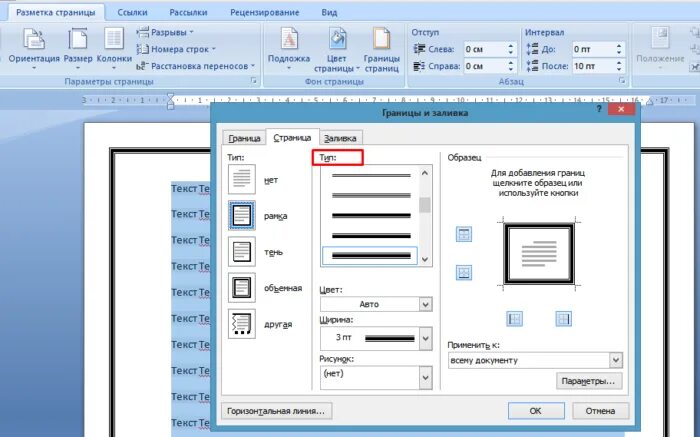Select the first line style in the list
Viewport: 700px width, 437px height.
pos(371,175)
